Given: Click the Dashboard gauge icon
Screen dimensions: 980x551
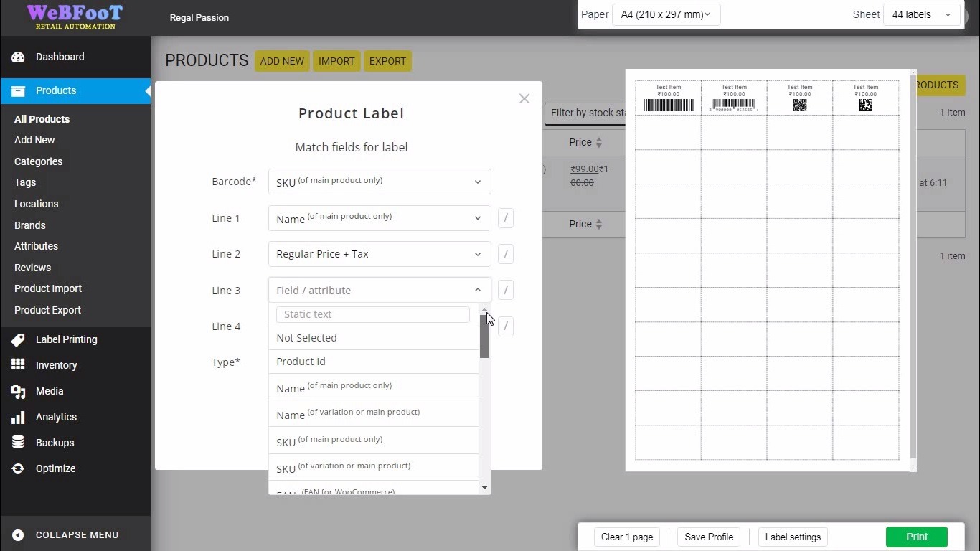Looking at the screenshot, I should (x=18, y=57).
